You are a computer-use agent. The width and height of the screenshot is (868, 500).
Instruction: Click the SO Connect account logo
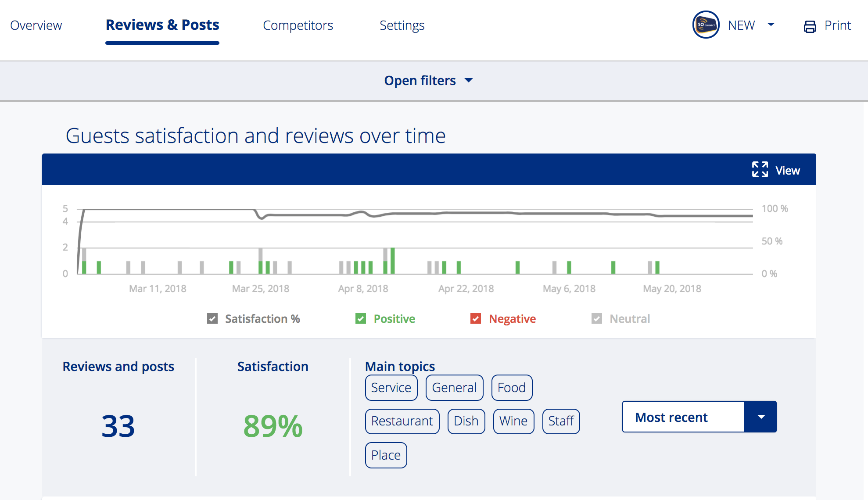tap(706, 25)
